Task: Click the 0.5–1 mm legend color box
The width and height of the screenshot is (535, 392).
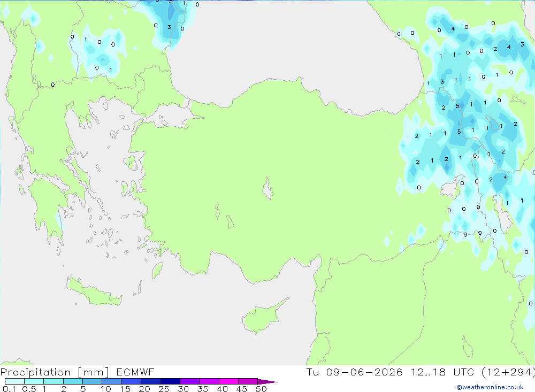Action: point(34,381)
